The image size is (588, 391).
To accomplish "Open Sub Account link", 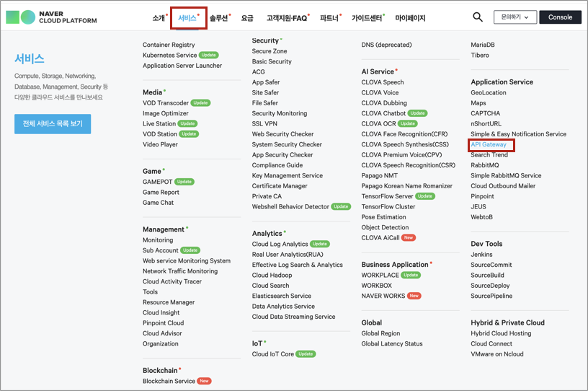I will pos(160,250).
